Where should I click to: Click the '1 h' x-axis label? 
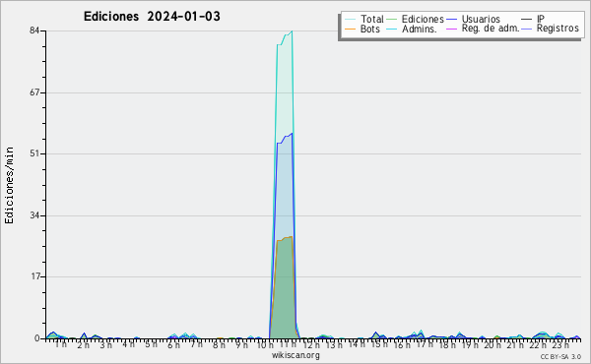point(61,344)
